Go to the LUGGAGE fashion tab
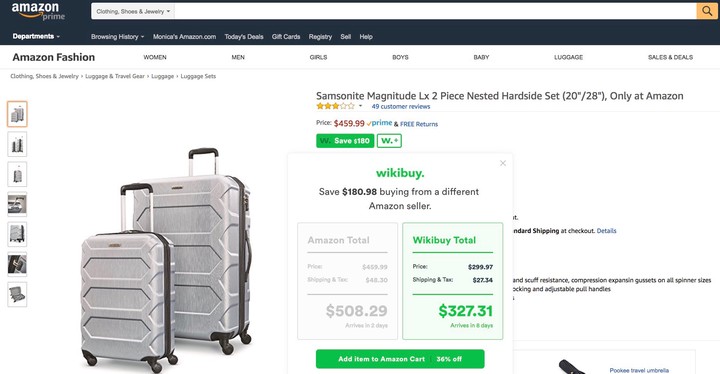Screen dimensions: 720x374 (x=568, y=57)
